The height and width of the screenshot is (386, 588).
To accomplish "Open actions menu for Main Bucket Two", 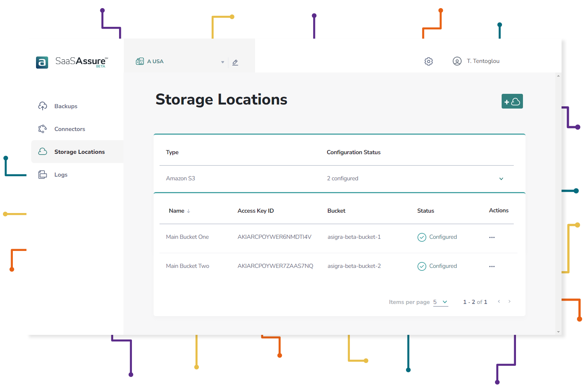I will (x=492, y=266).
